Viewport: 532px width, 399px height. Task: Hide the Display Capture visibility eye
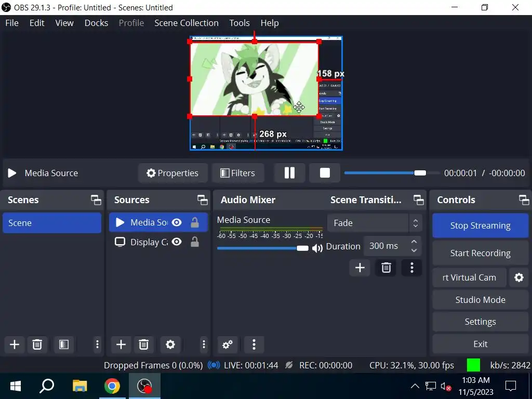click(x=177, y=242)
